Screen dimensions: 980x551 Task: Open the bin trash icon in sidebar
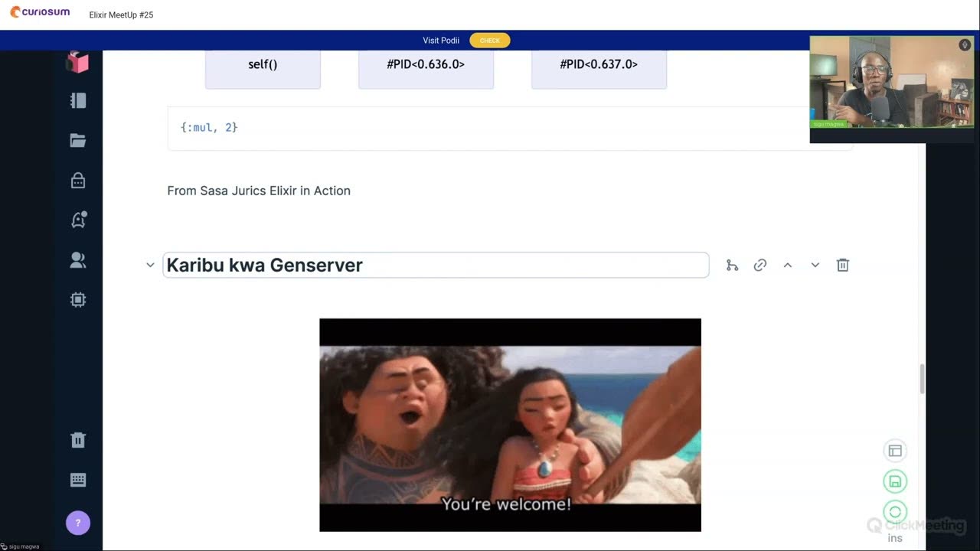click(78, 439)
